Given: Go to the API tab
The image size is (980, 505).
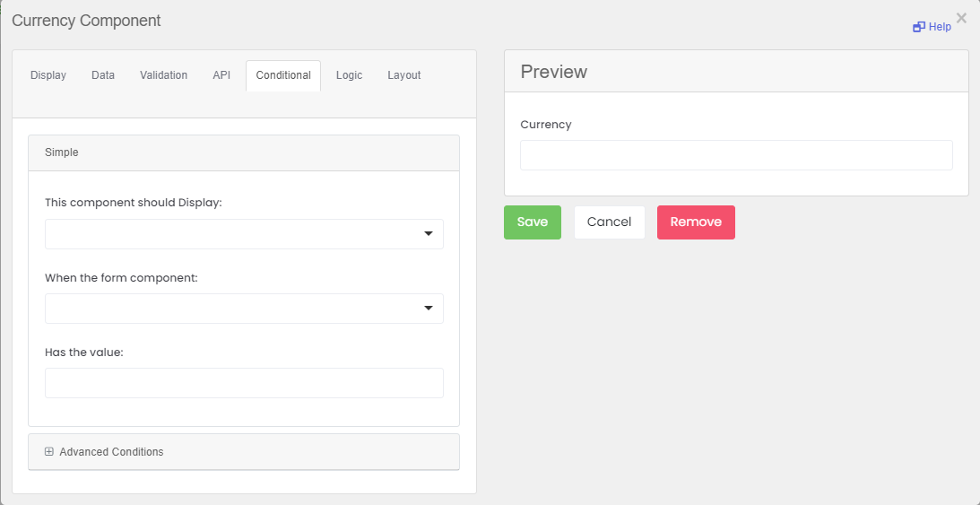Looking at the screenshot, I should coord(221,75).
